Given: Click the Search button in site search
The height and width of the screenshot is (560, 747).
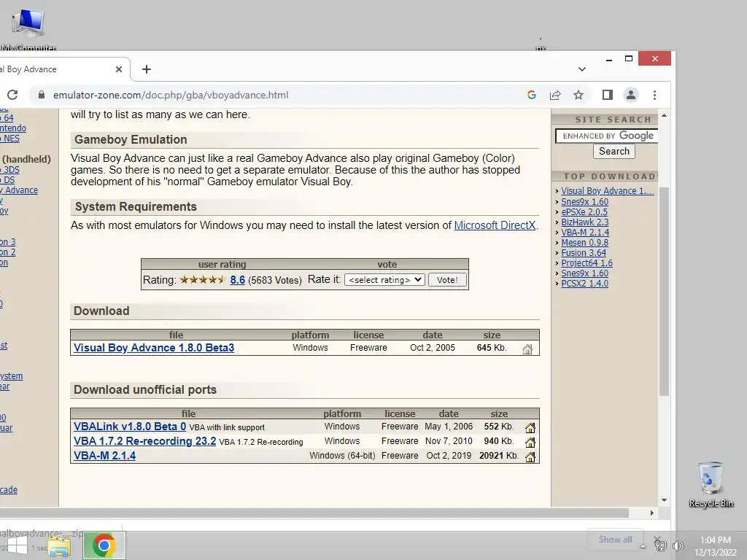Looking at the screenshot, I should [614, 151].
